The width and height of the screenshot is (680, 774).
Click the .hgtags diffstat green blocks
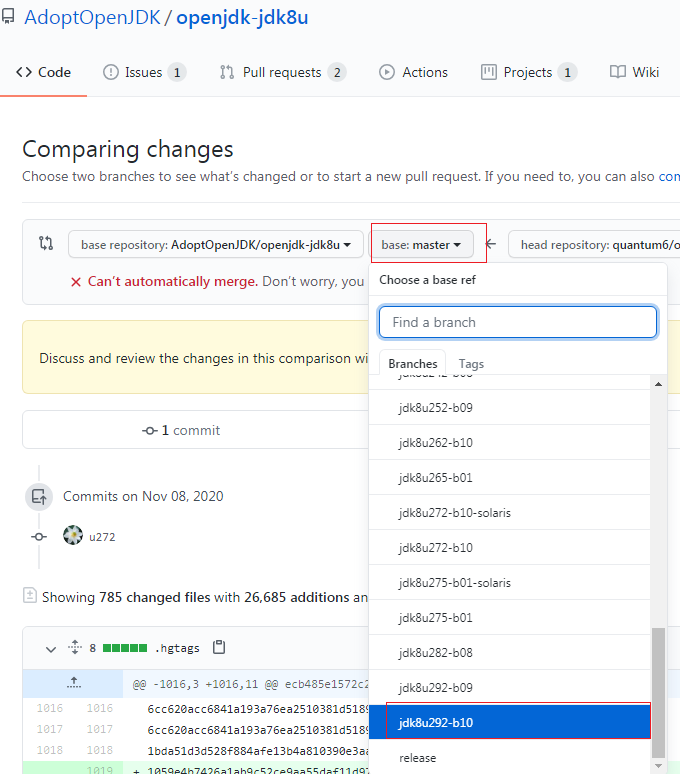125,648
